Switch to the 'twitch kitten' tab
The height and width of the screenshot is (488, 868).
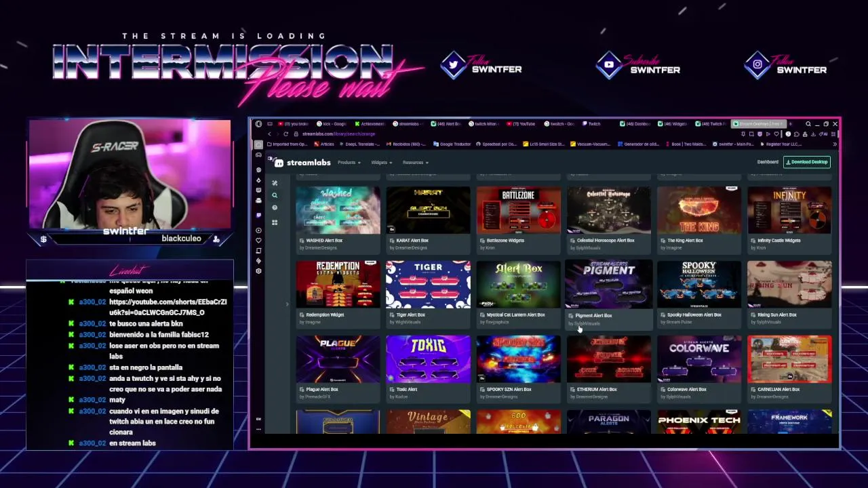pyautogui.click(x=484, y=124)
